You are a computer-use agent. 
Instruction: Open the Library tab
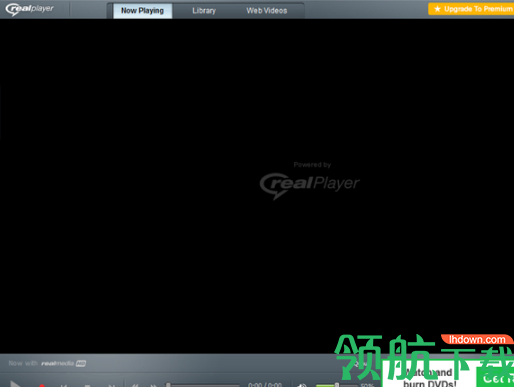point(204,11)
